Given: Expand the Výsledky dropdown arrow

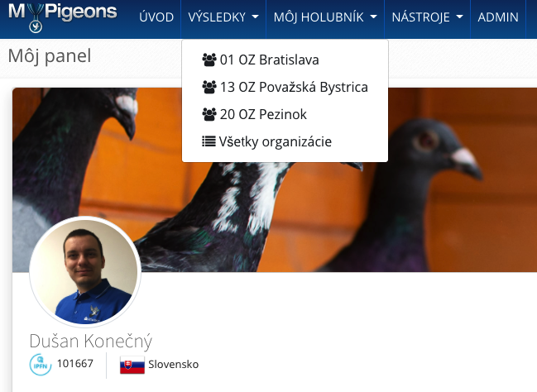Looking at the screenshot, I should click(x=255, y=17).
